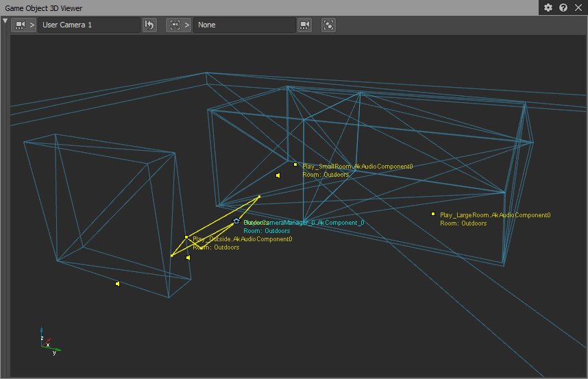Click the XYZ axis gizmo
The image size is (588, 379).
pyautogui.click(x=49, y=344)
